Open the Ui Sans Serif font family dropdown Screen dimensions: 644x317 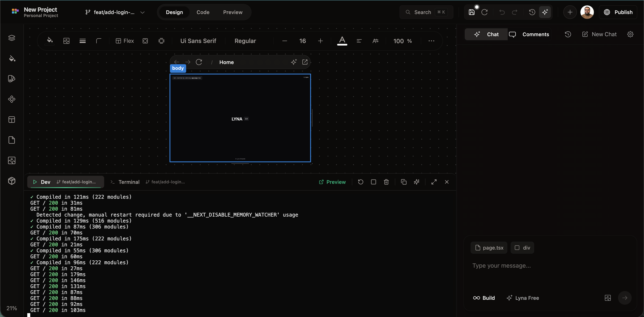(198, 41)
